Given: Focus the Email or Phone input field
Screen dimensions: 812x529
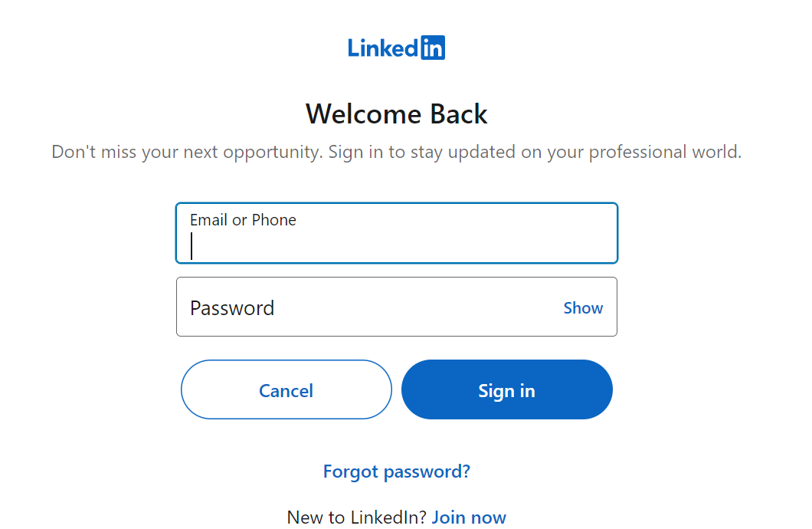Looking at the screenshot, I should pyautogui.click(x=397, y=233).
